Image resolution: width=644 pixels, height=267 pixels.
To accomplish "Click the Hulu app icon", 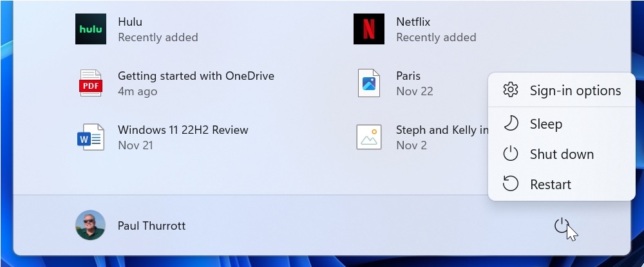I will [91, 29].
